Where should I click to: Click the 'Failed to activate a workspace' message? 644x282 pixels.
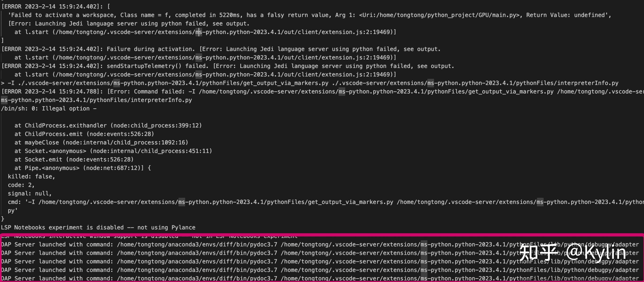[x=62, y=15]
